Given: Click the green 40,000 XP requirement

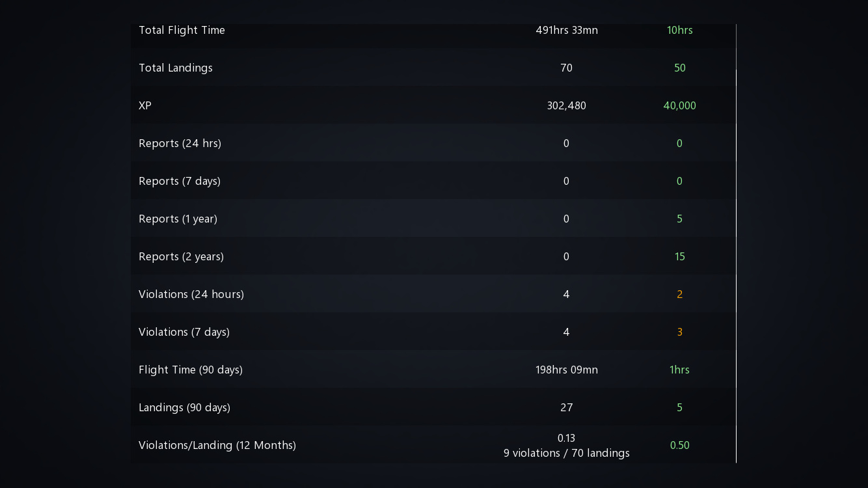Looking at the screenshot, I should click(x=679, y=105).
